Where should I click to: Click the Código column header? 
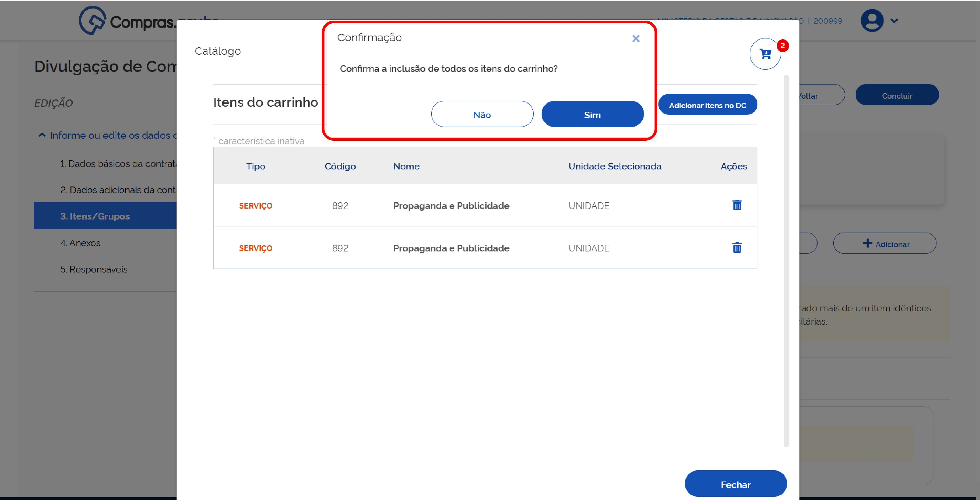[x=340, y=166]
